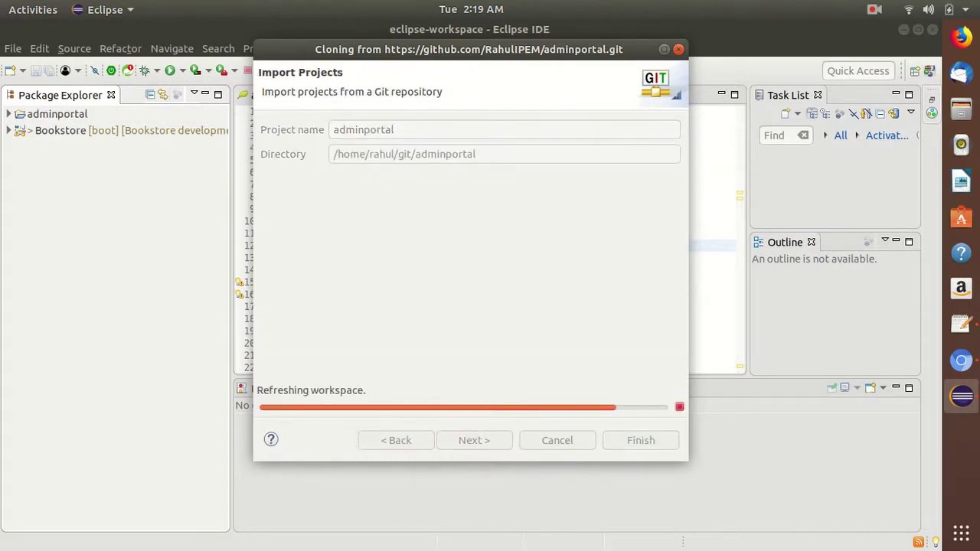Open dropdown next to New Task icon

798,114
